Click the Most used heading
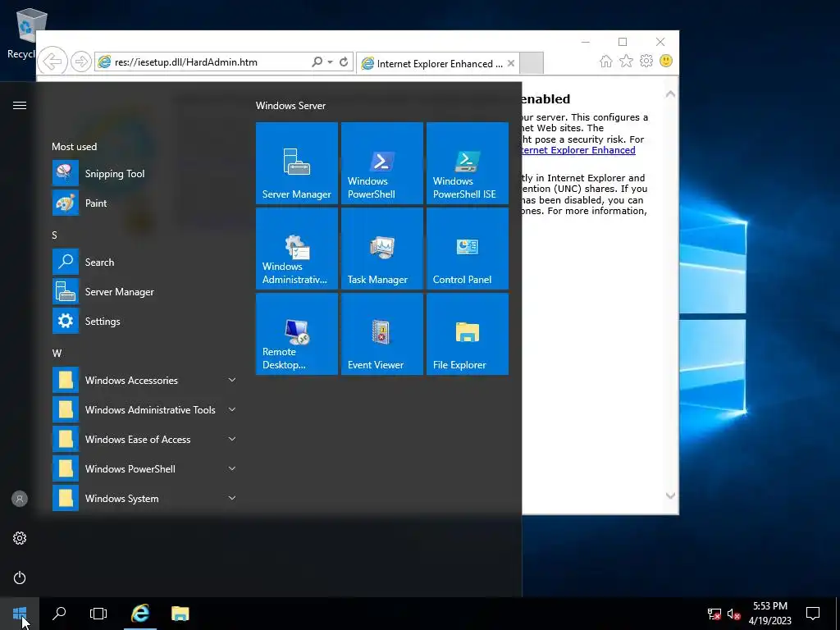840x630 pixels. (75, 146)
